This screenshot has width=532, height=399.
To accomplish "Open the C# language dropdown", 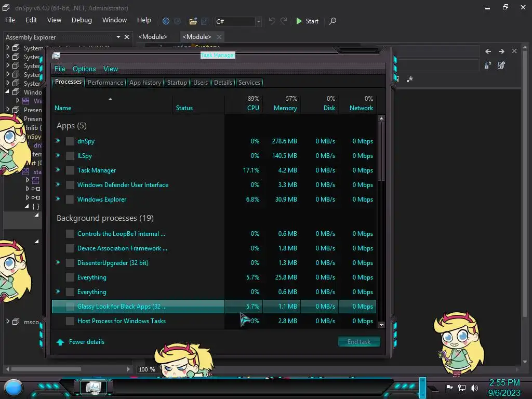I will [259, 21].
